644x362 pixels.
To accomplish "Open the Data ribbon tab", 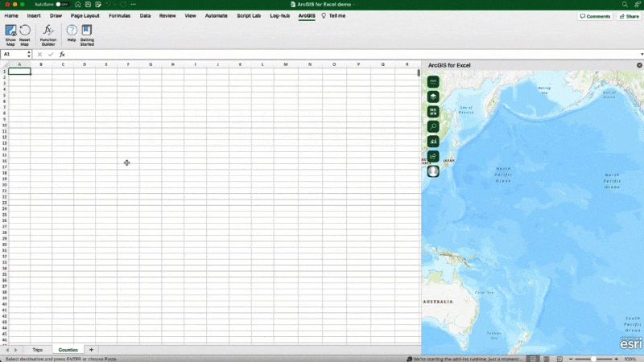I will [x=145, y=15].
